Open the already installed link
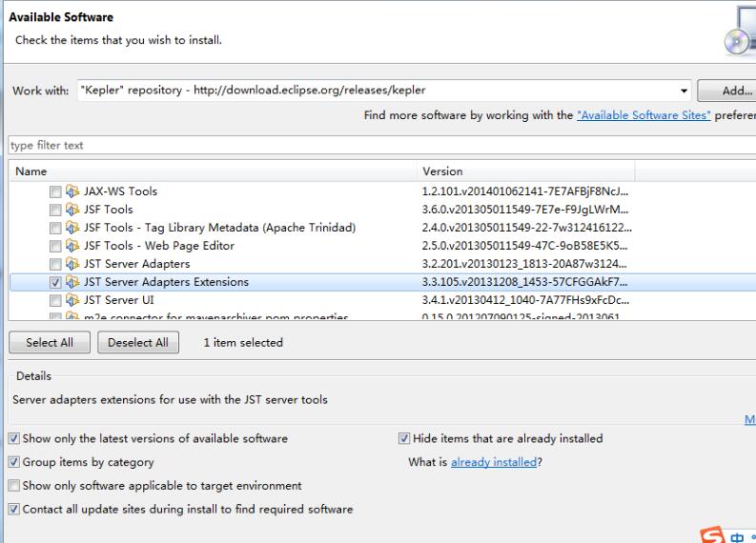The width and height of the screenshot is (756, 543). tap(494, 462)
